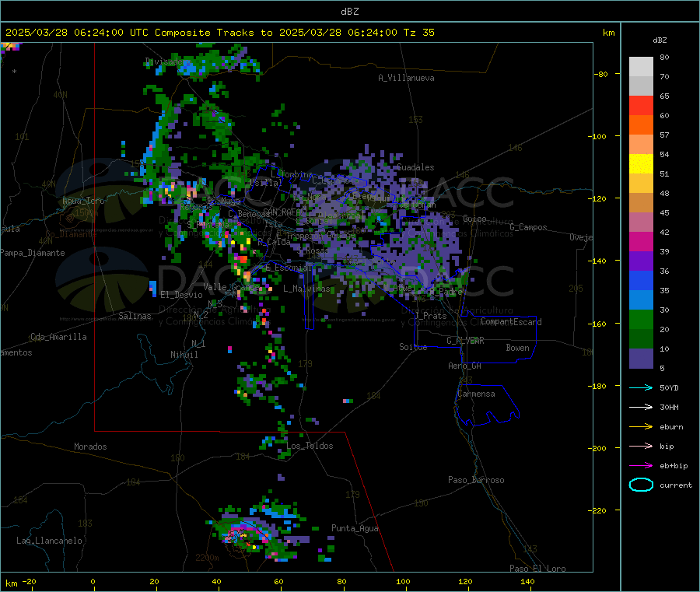The height and width of the screenshot is (592, 700).
Task: Click the 'G_ALVEAR' map label
Action: [x=465, y=341]
